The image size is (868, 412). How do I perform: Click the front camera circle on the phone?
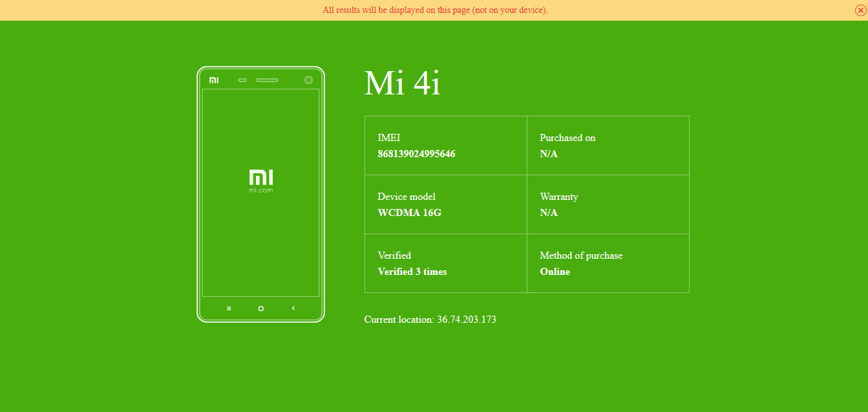pyautogui.click(x=308, y=80)
